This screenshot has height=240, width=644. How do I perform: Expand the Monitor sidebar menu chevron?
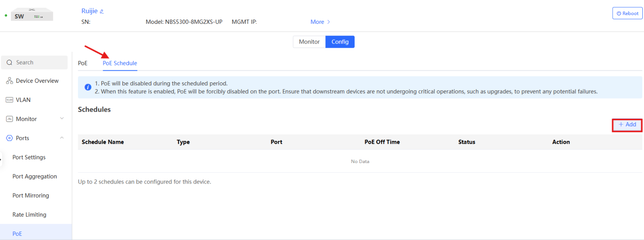tap(62, 119)
